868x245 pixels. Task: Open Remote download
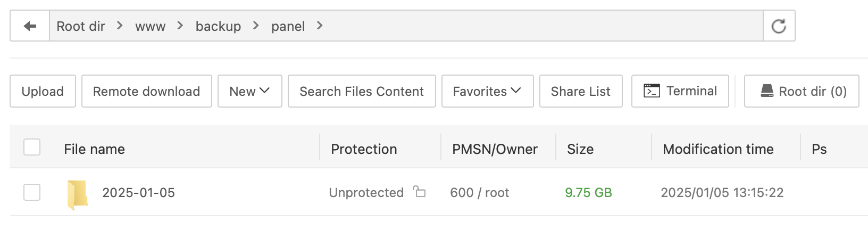146,91
